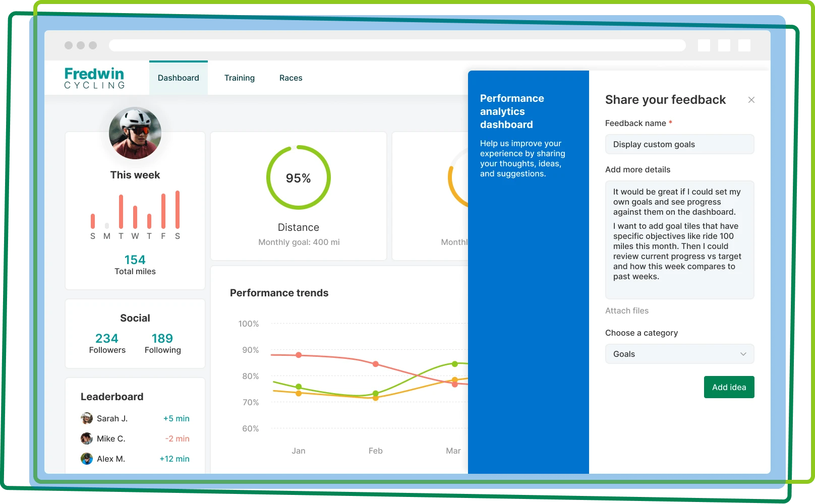Click Mike C.'s leaderboard avatar
Screen dimensions: 815x504
pos(86,438)
